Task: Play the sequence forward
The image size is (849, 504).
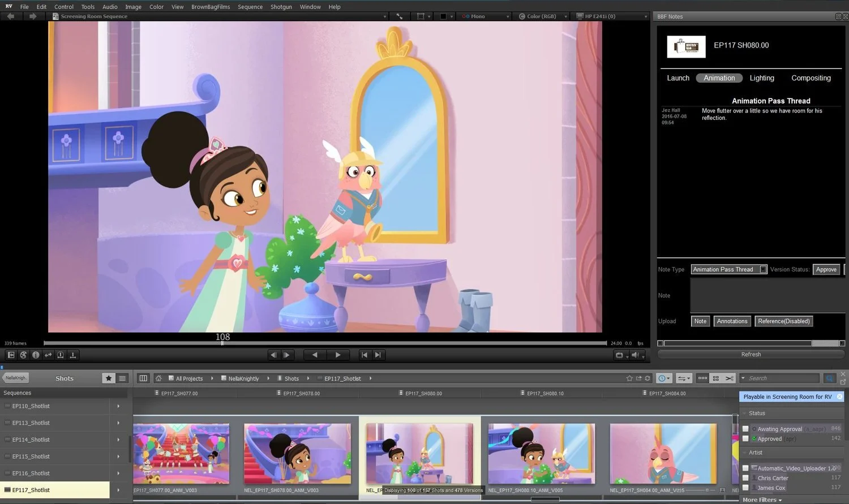Action: coord(338,355)
